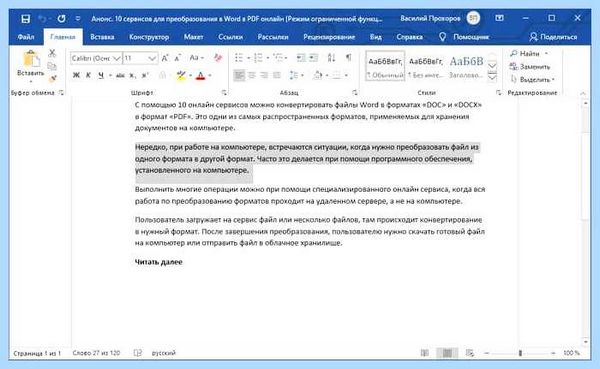
Task: Open the bullets list dropdown arrow
Action: point(249,58)
